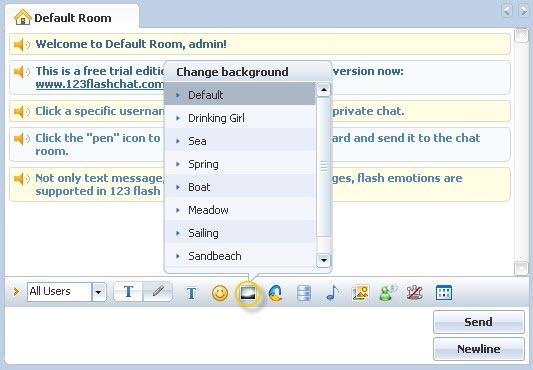533x370 pixels.
Task: Click the blue calendar grid icon
Action: pos(444,292)
